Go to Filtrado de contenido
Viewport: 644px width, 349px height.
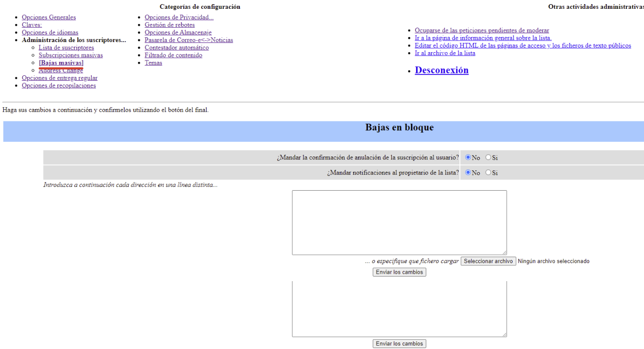[173, 55]
